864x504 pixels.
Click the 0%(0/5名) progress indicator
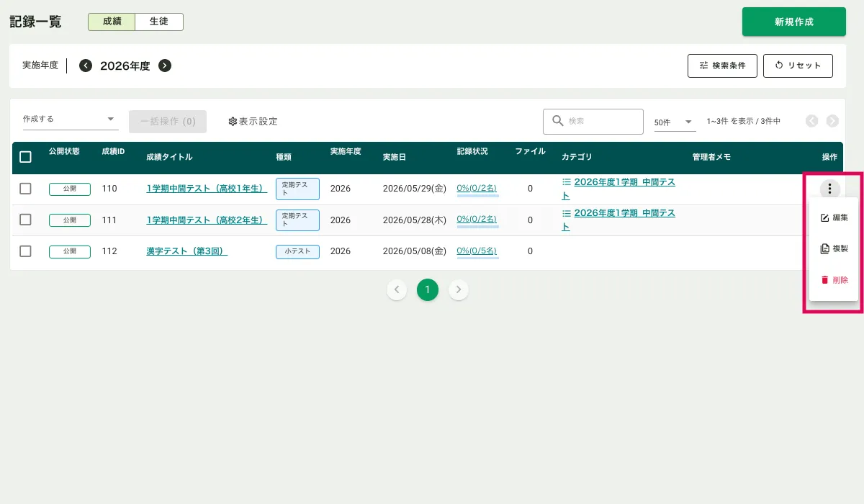[x=477, y=251]
